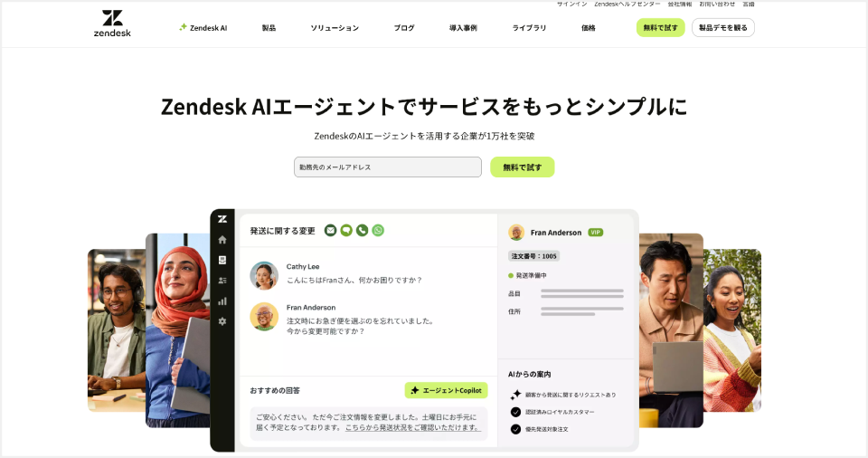Select the phone channel icon
868x458 pixels.
362,230
